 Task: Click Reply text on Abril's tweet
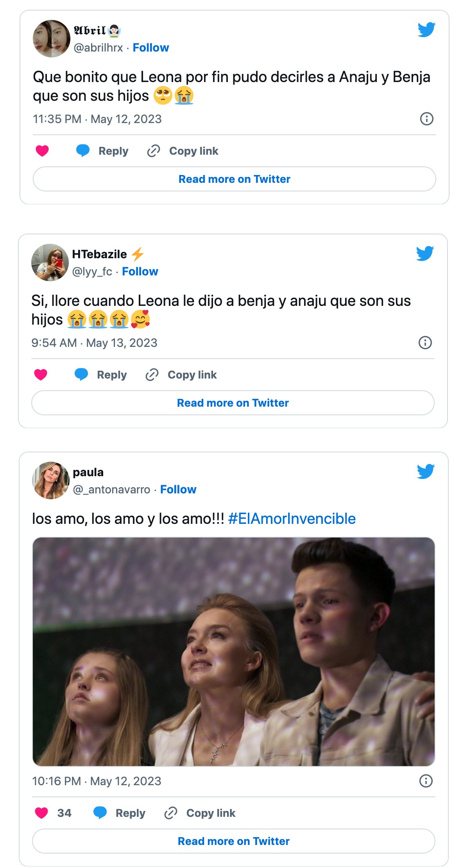tap(113, 151)
